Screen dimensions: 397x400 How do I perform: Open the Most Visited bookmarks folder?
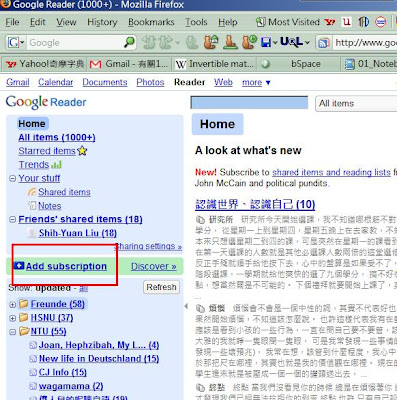[288, 22]
